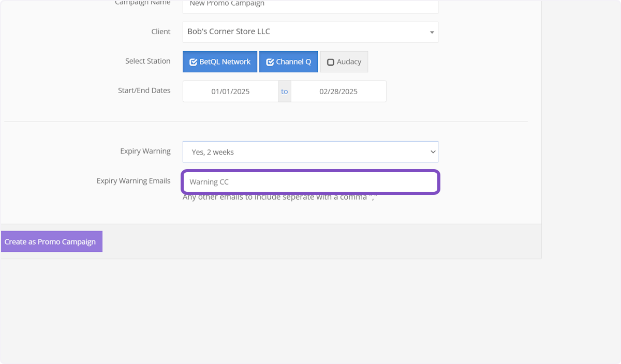Click the 'to' separator between dates
This screenshot has height=364, width=621.
(x=285, y=92)
